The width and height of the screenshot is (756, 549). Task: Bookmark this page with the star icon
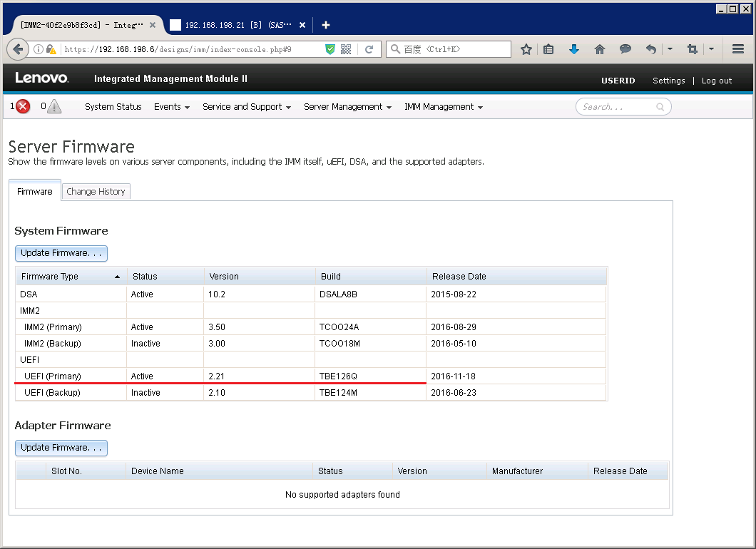(526, 49)
